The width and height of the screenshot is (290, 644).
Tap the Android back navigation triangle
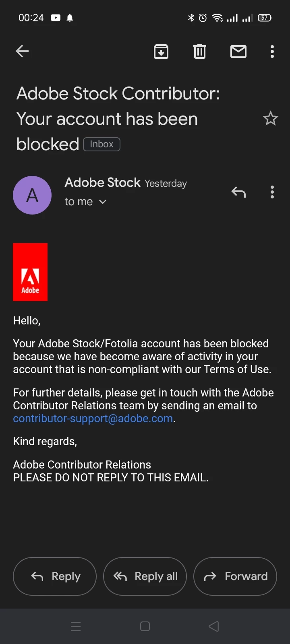click(214, 626)
